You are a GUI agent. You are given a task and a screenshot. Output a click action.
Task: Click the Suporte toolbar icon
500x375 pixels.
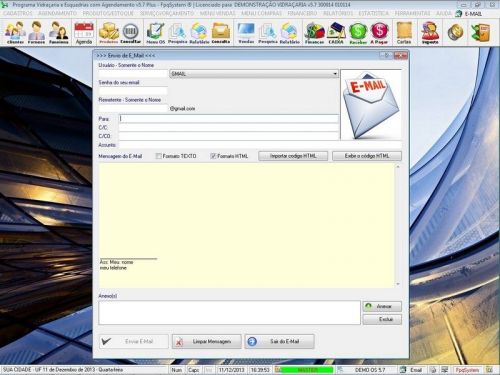430,33
